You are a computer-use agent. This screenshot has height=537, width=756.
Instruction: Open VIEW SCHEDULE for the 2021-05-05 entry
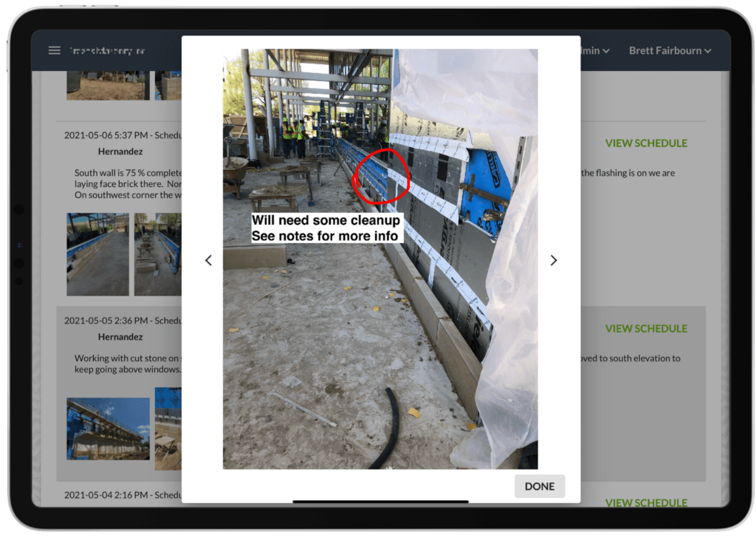(x=646, y=329)
